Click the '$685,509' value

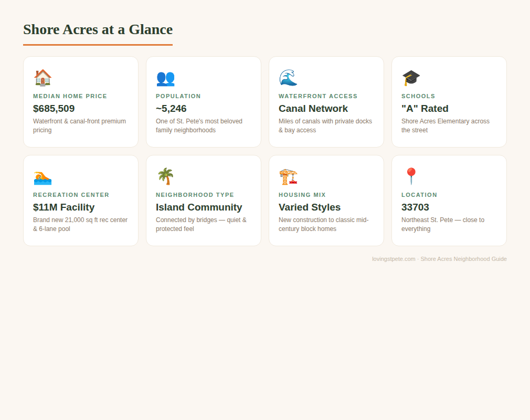coord(54,109)
